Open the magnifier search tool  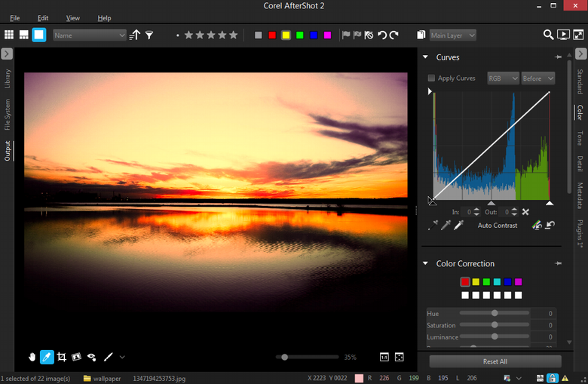(548, 35)
